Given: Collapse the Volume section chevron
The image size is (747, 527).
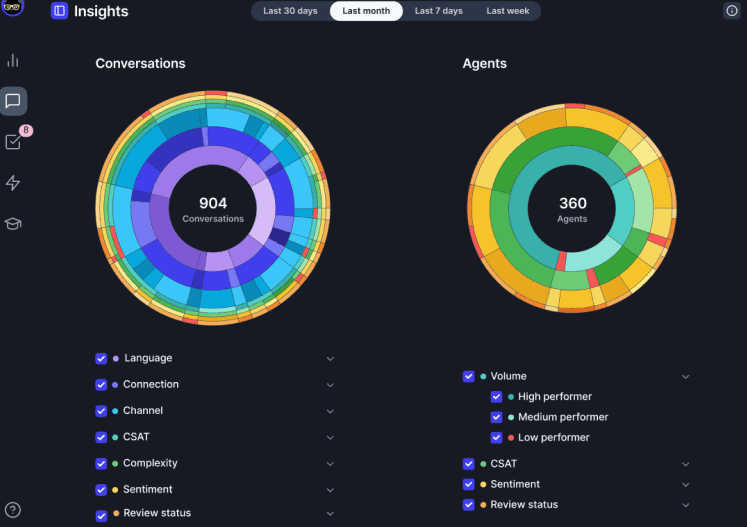Looking at the screenshot, I should [685, 377].
